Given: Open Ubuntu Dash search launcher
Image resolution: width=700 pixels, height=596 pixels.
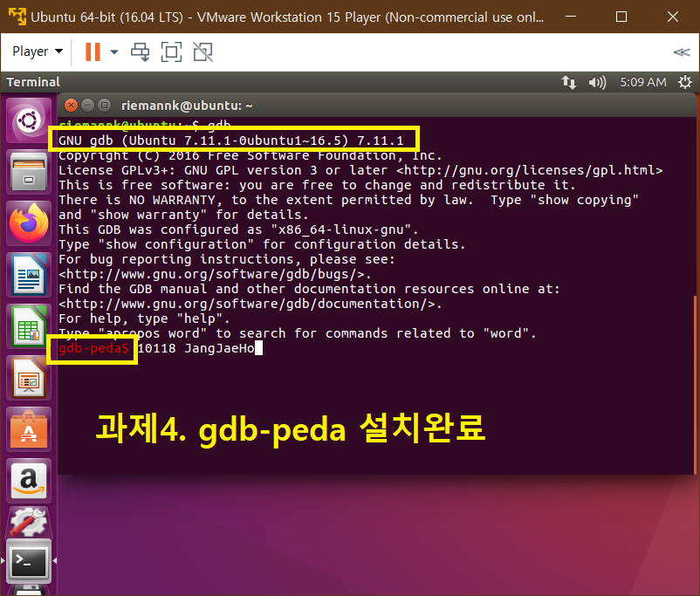Looking at the screenshot, I should (x=29, y=120).
